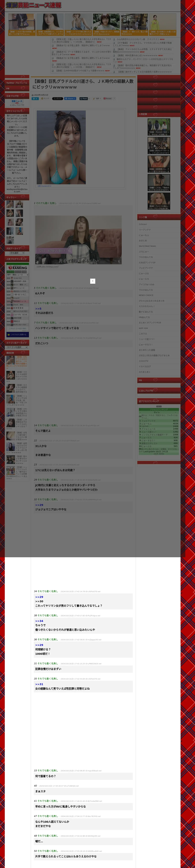The image size is (195, 868).
Task: Click the blog RANKING logo banner
Action: [x=17, y=267]
